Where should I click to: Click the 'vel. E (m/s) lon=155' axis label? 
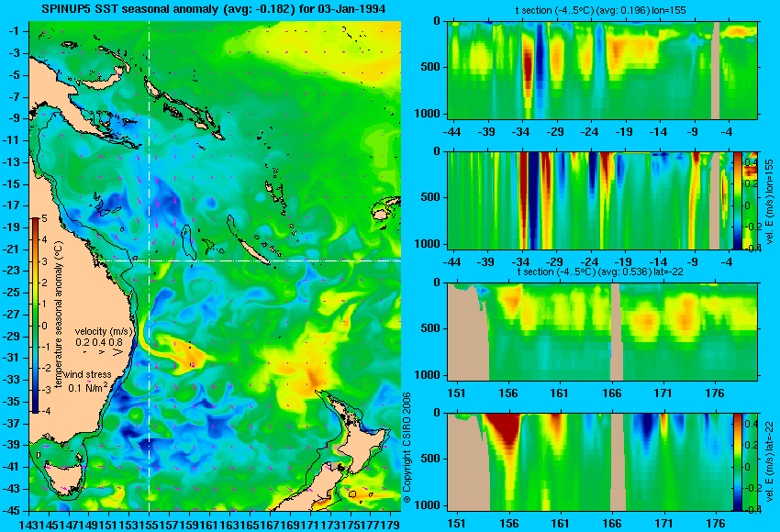point(770,202)
